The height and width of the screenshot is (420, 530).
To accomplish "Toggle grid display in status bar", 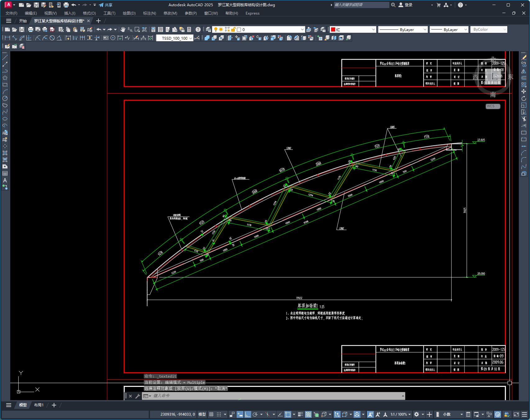I will click(x=211, y=414).
